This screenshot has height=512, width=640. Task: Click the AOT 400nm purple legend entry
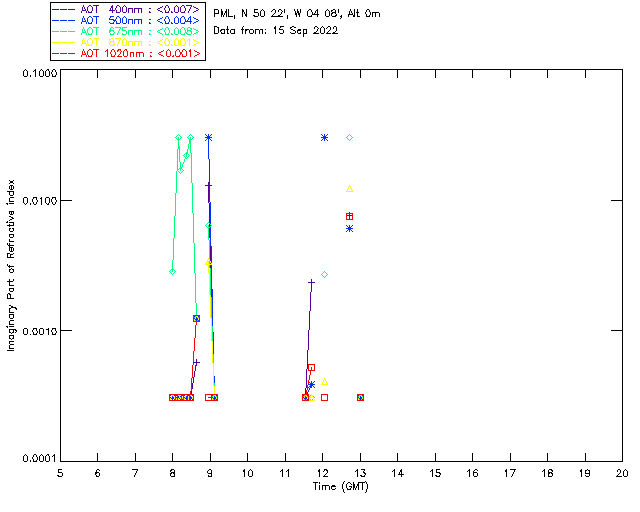coord(127,9)
